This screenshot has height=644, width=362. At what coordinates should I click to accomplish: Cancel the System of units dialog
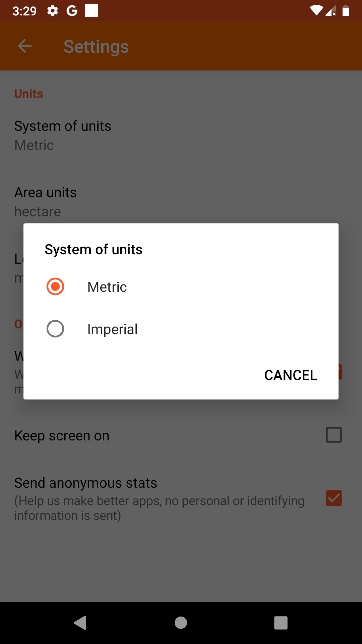tap(291, 375)
